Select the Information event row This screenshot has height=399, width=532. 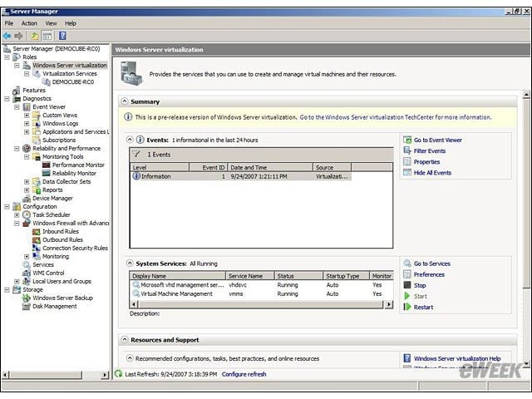[x=241, y=176]
